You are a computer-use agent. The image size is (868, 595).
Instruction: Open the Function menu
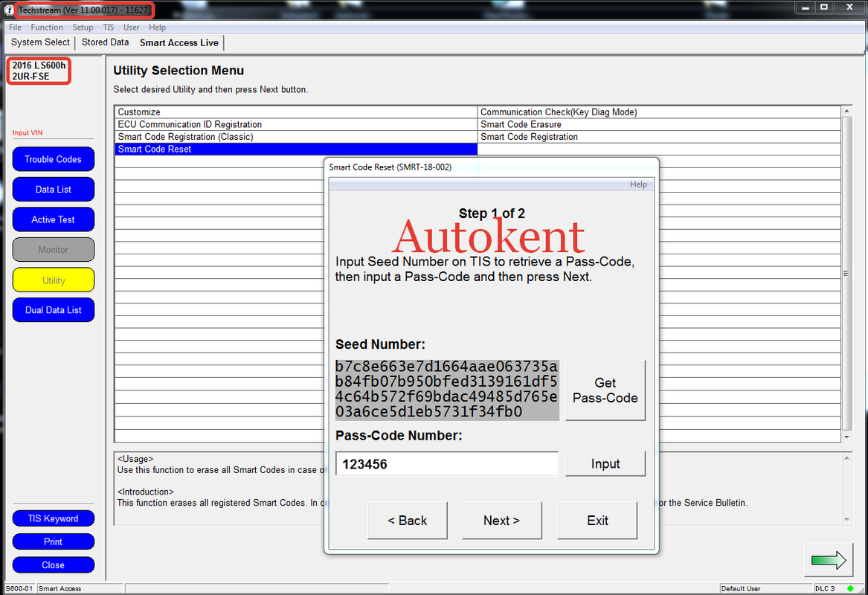point(47,27)
